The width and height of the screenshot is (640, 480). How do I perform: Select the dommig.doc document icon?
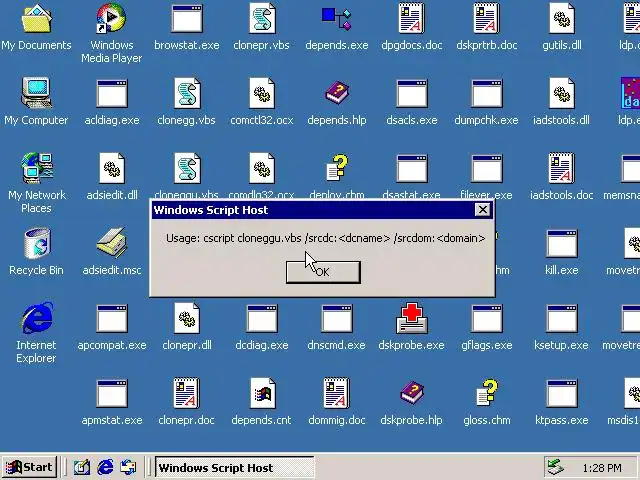click(x=337, y=394)
